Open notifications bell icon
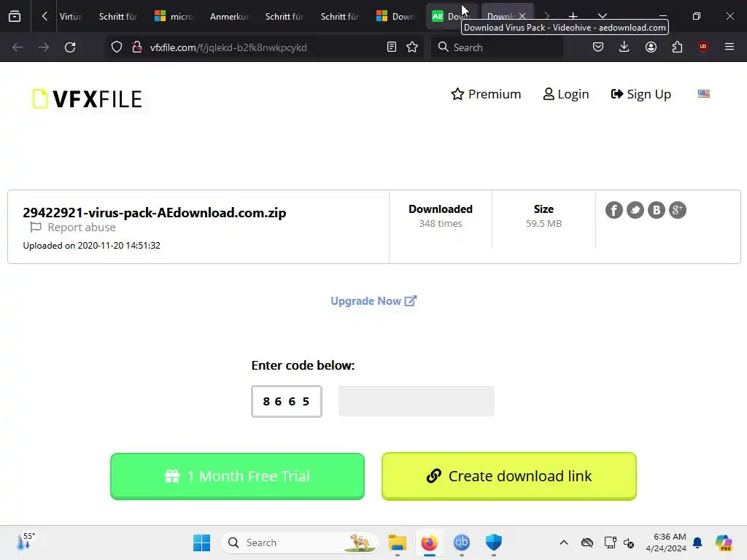This screenshot has width=747, height=560. (x=698, y=542)
